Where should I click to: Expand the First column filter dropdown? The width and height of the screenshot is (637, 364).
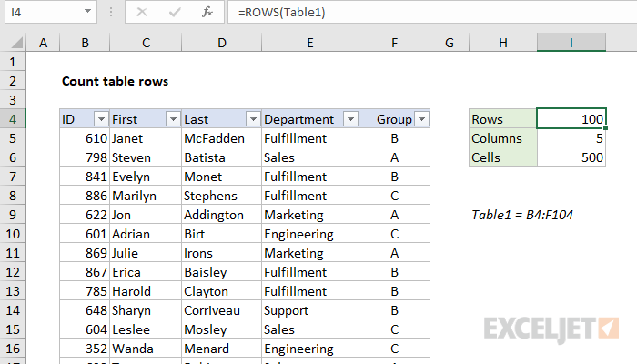coord(172,119)
